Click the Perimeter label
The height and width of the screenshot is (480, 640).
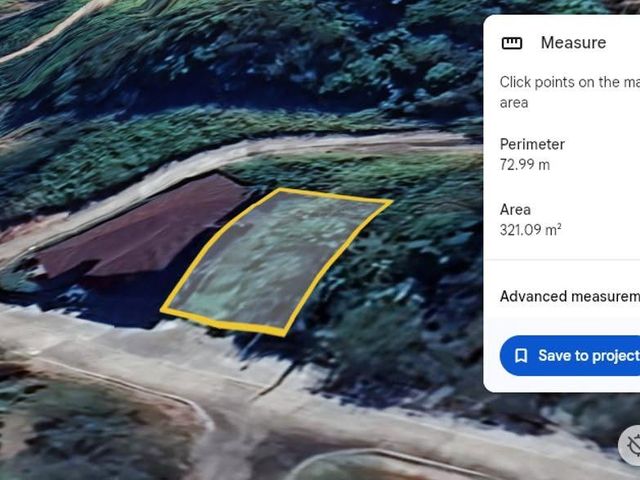coord(532,144)
